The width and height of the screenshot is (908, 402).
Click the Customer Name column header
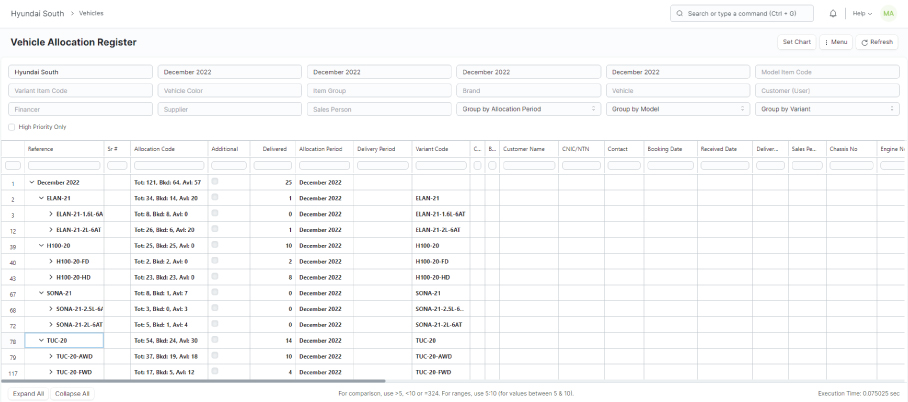529,149
